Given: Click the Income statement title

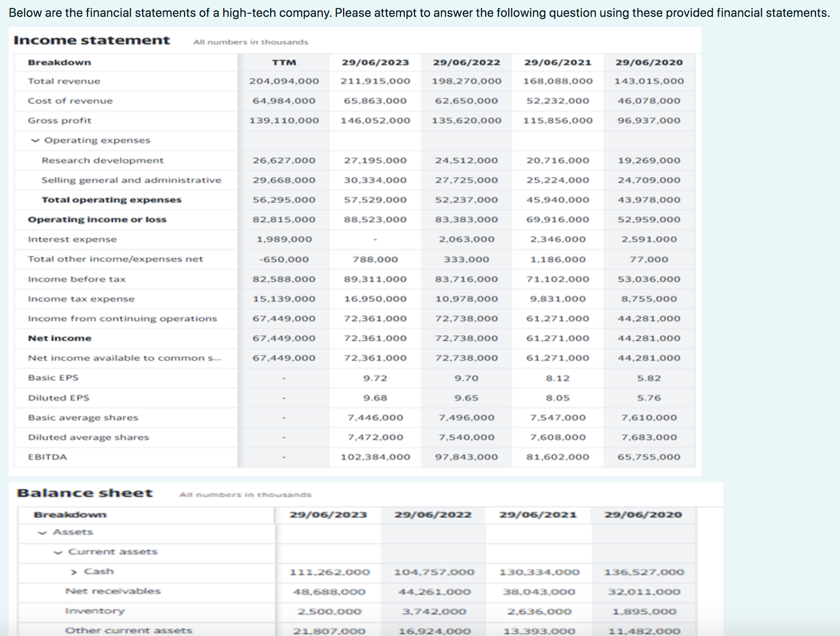Looking at the screenshot, I should coord(91,40).
